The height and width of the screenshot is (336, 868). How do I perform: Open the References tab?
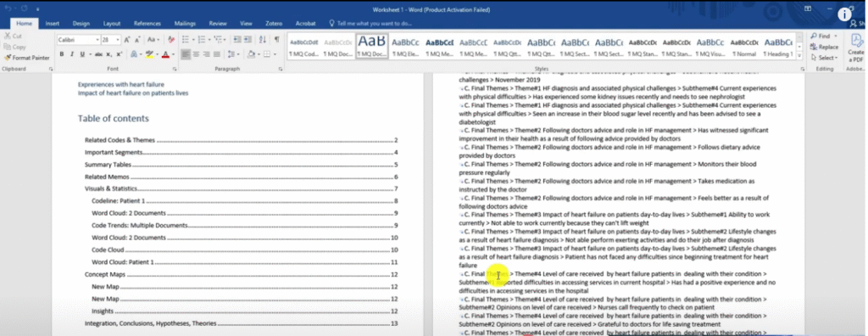point(147,24)
